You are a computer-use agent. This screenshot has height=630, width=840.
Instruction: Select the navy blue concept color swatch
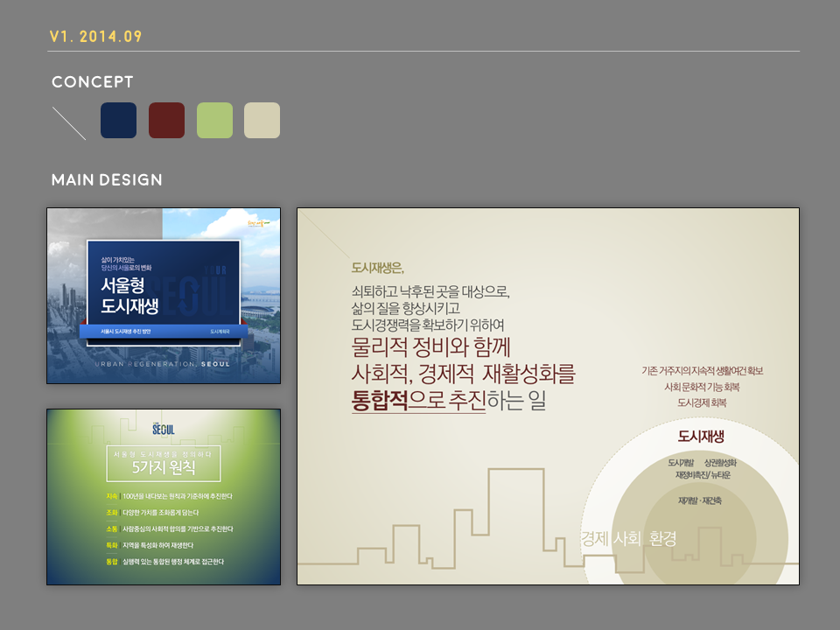coord(118,121)
